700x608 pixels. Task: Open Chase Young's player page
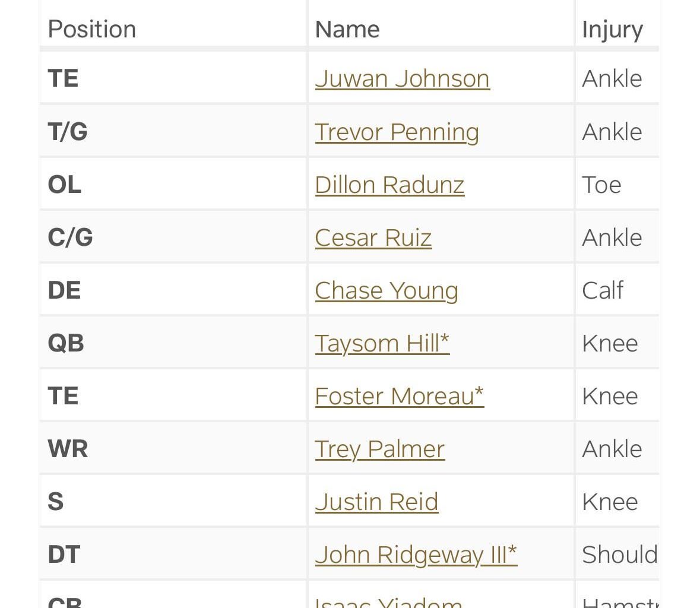coord(386,290)
